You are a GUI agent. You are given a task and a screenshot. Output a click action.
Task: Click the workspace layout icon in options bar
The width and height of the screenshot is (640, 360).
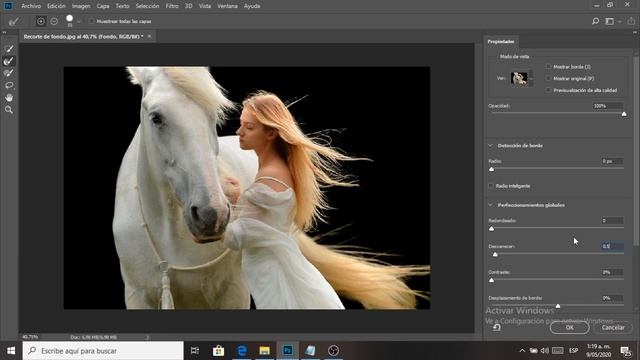pos(609,21)
